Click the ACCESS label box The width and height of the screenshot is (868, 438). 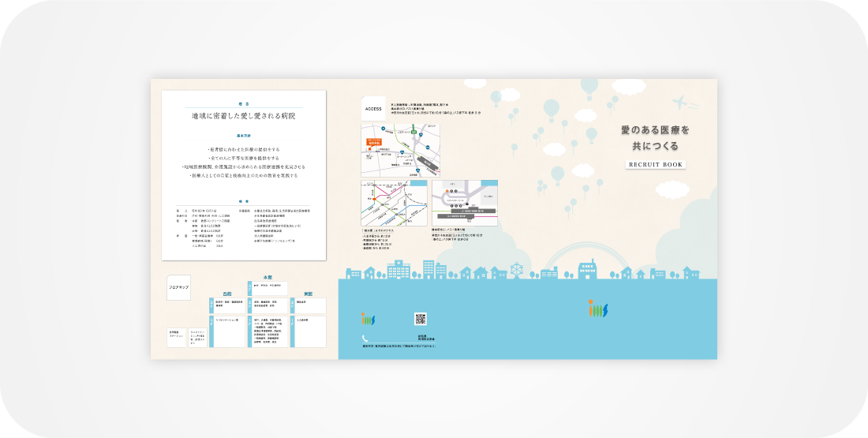tap(373, 109)
